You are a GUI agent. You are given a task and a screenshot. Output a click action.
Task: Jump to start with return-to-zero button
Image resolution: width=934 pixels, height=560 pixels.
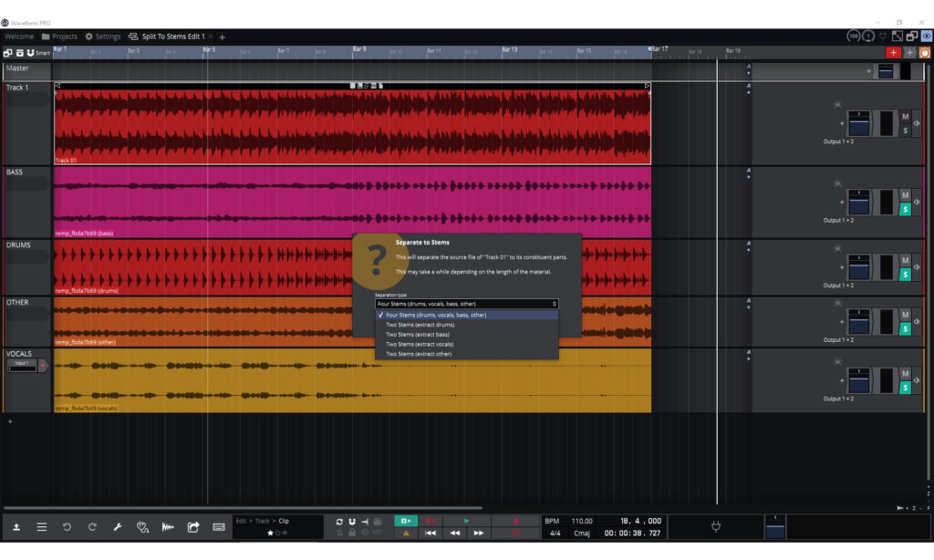(x=431, y=534)
